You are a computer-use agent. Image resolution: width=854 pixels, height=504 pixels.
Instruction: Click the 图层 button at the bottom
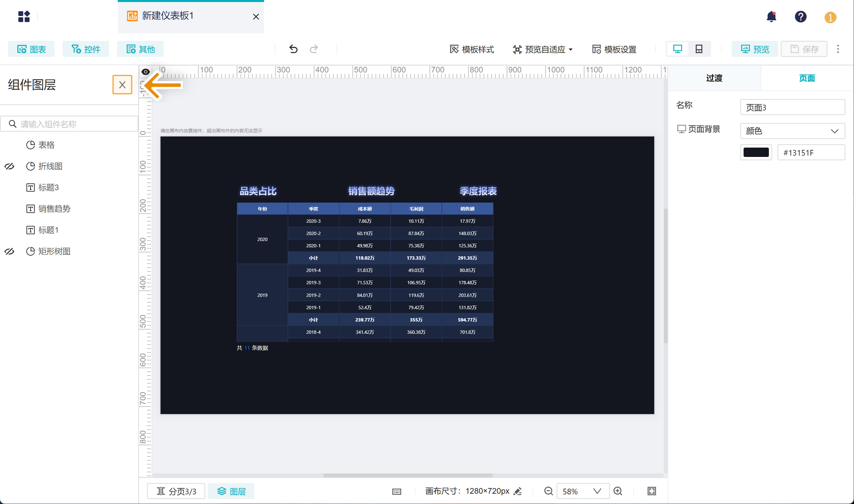231,491
